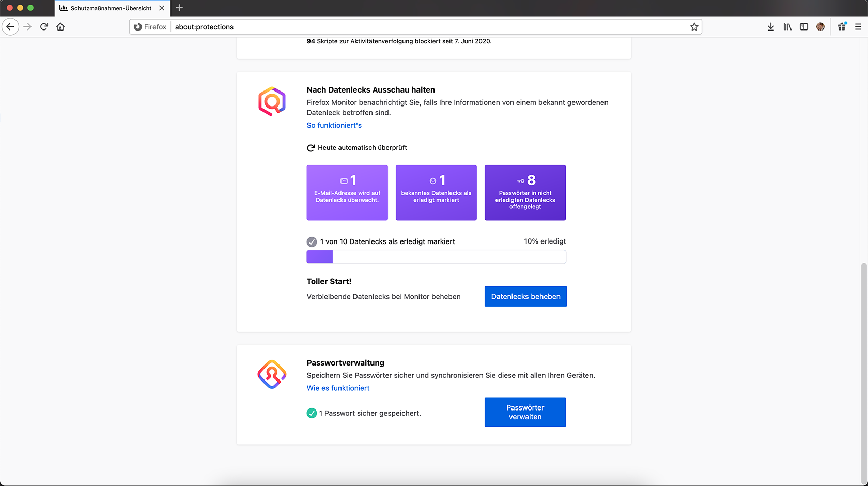Click the green checkmark beside Passwort gespeichert
The height and width of the screenshot is (486, 868).
click(312, 413)
